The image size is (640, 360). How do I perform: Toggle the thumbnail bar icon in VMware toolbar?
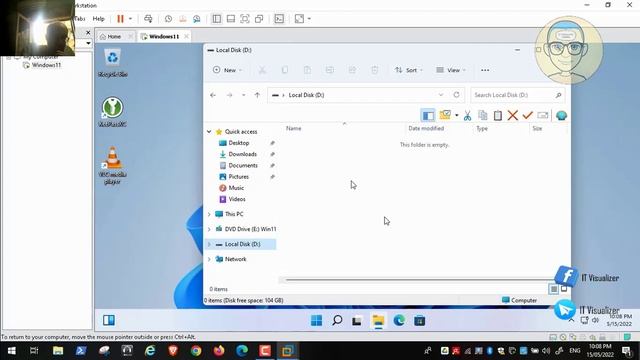pos(231,19)
